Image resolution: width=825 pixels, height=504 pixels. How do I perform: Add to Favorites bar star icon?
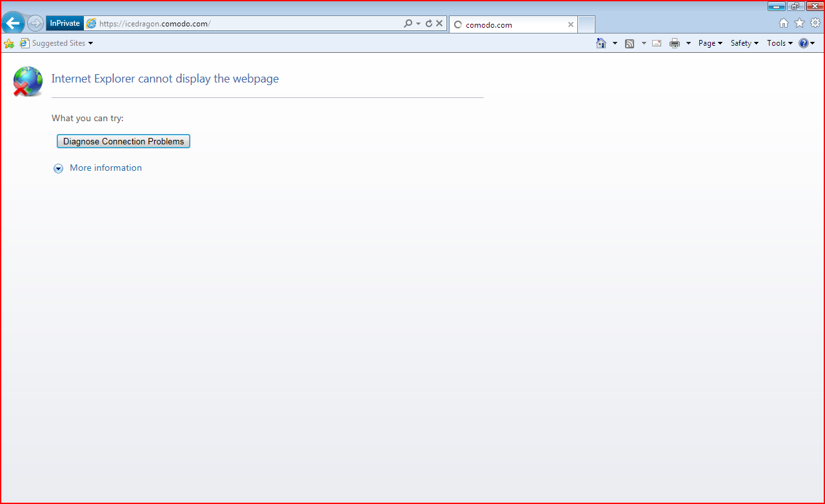pyautogui.click(x=9, y=43)
